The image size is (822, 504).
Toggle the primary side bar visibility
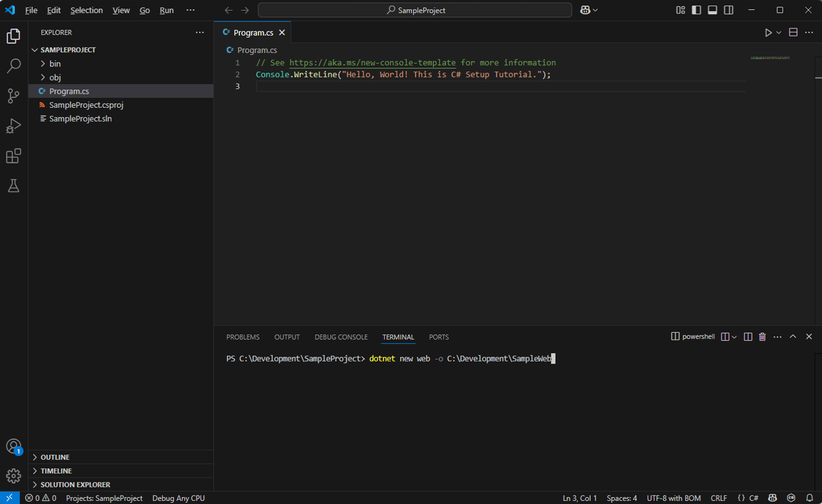[x=696, y=10]
